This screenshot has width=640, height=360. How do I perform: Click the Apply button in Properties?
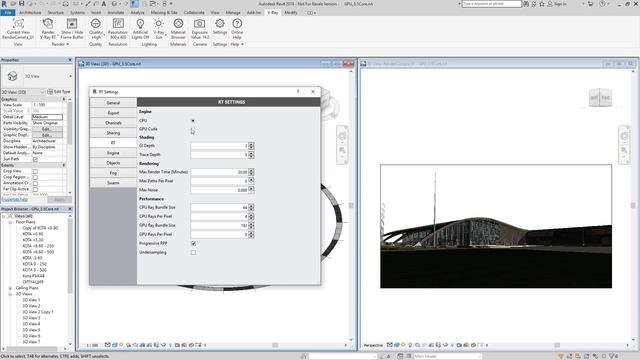click(60, 200)
